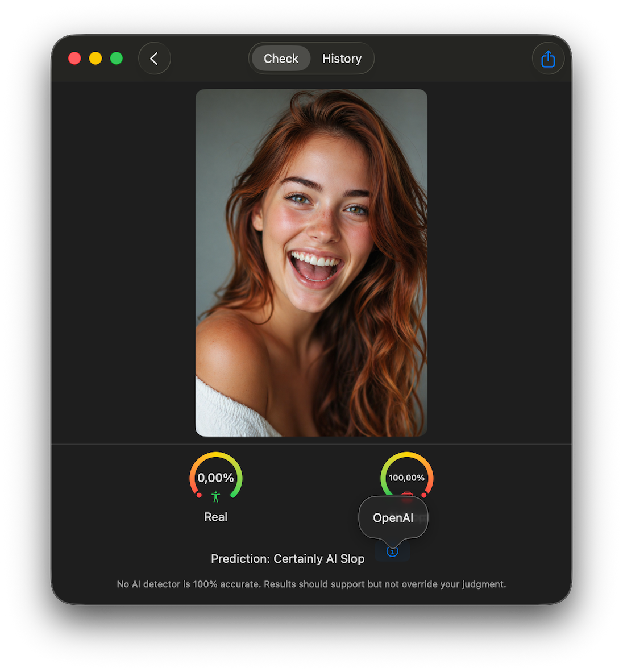
Task: Open the share menu icon
Action: (x=548, y=59)
